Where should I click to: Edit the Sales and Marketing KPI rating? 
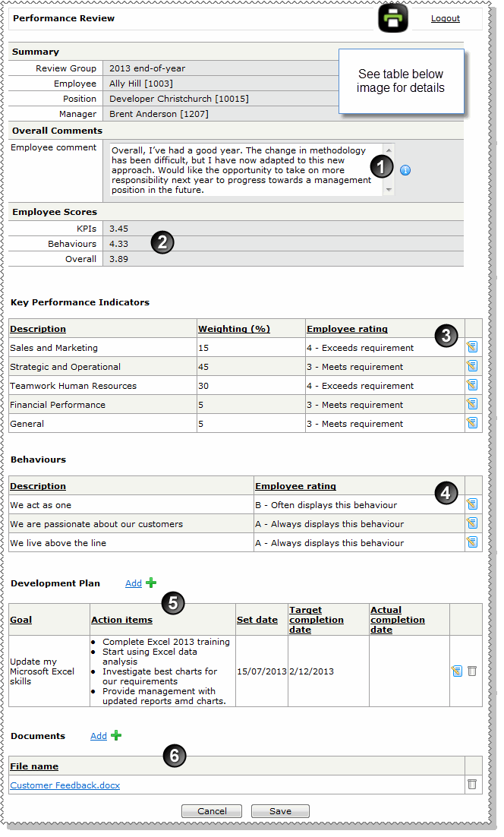click(x=472, y=347)
